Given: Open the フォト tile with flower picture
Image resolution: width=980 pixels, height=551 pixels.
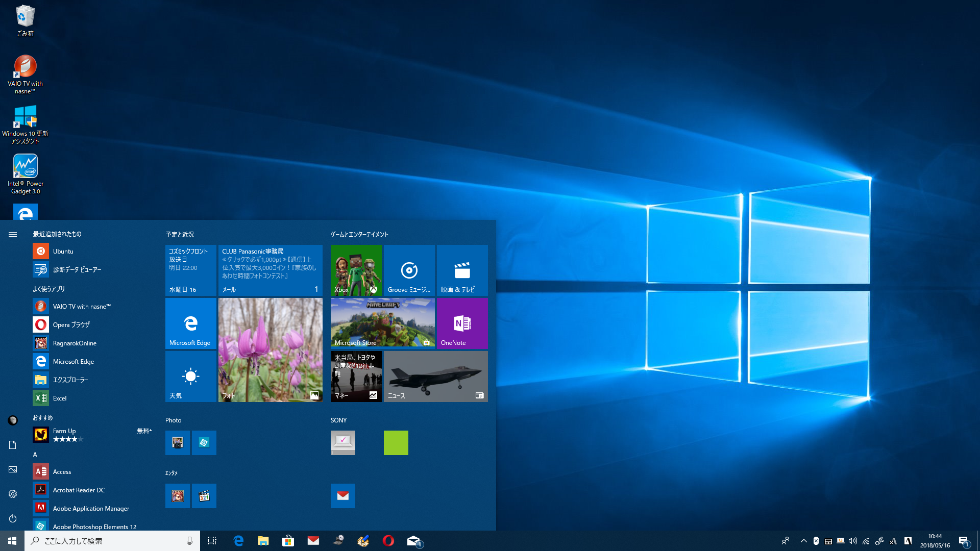Looking at the screenshot, I should 271,350.
